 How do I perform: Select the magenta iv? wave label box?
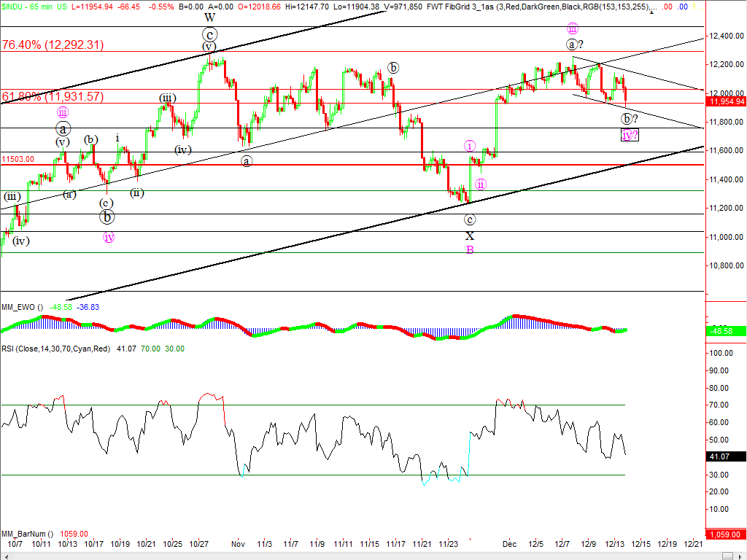[x=630, y=135]
